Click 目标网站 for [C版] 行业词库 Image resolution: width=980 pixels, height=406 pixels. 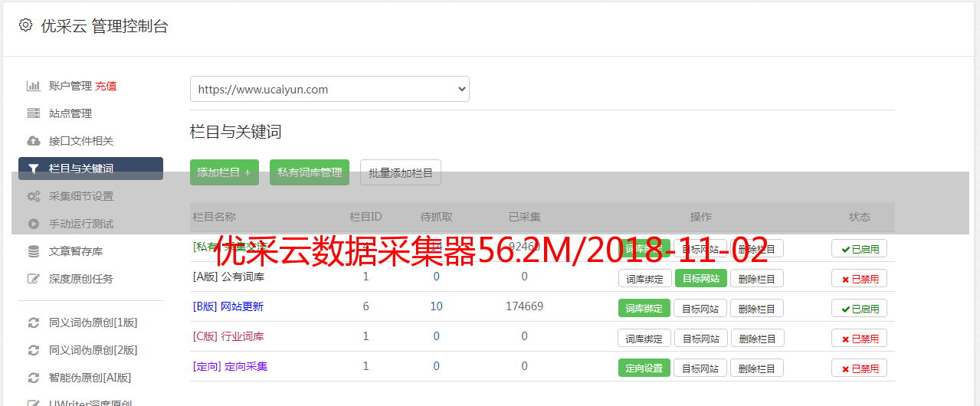[x=701, y=338]
